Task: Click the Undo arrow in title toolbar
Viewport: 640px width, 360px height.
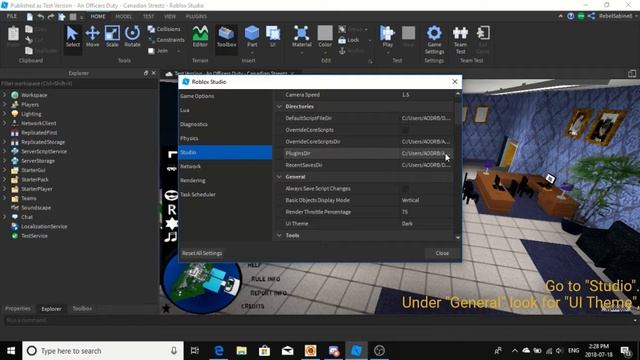Action: tap(40, 17)
